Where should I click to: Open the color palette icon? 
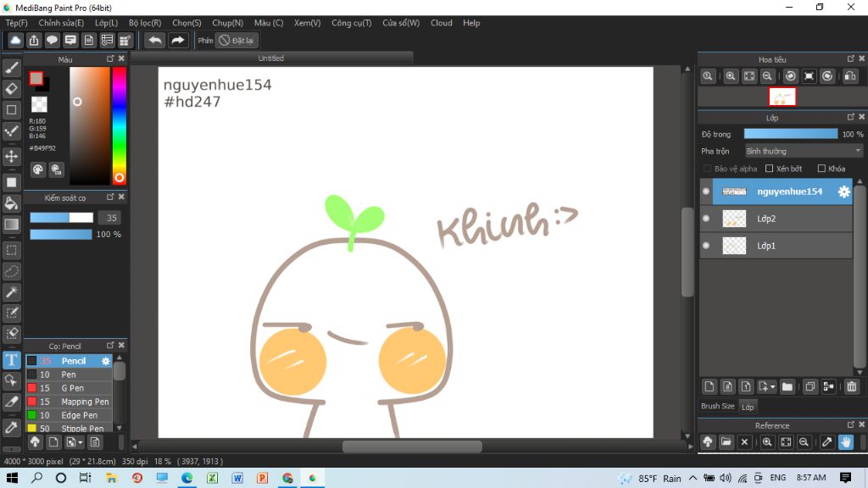click(37, 169)
